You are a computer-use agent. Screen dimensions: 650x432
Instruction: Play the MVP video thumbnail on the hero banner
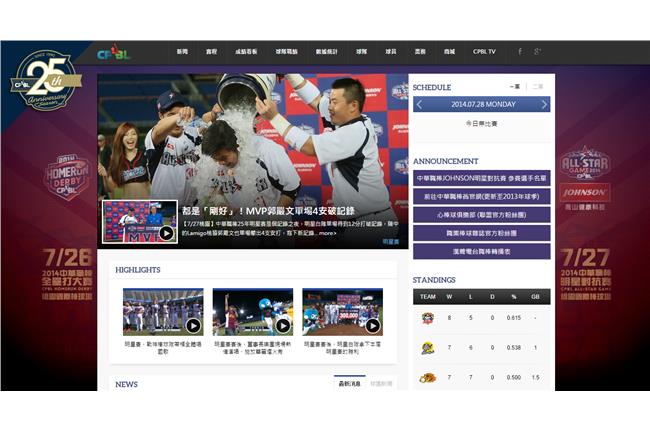(140, 222)
